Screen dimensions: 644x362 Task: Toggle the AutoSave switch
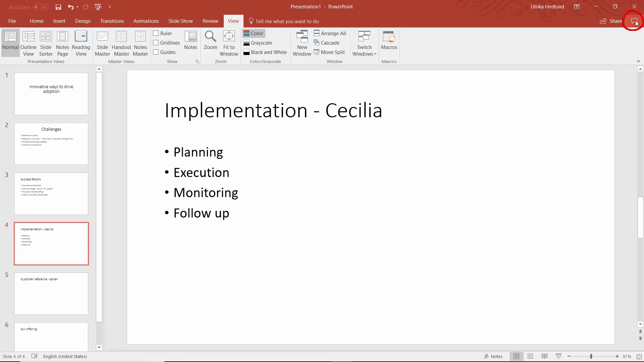pos(41,7)
